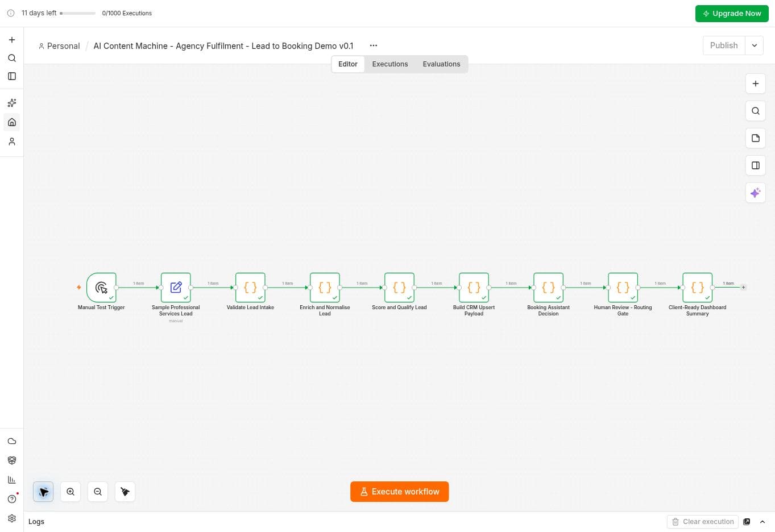
Task: Tidy up the workflow with the broom button
Action: (x=125, y=492)
